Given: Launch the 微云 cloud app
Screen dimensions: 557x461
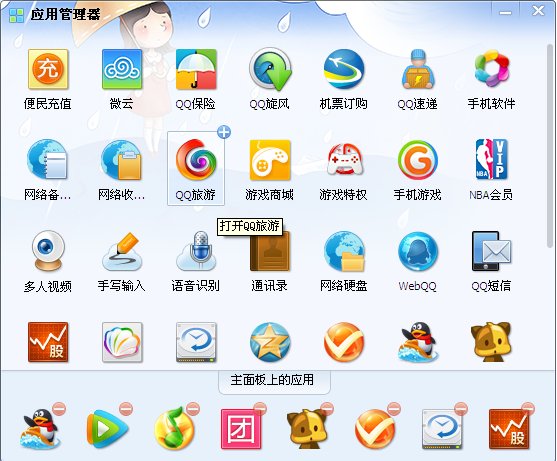Looking at the screenshot, I should (x=122, y=69).
